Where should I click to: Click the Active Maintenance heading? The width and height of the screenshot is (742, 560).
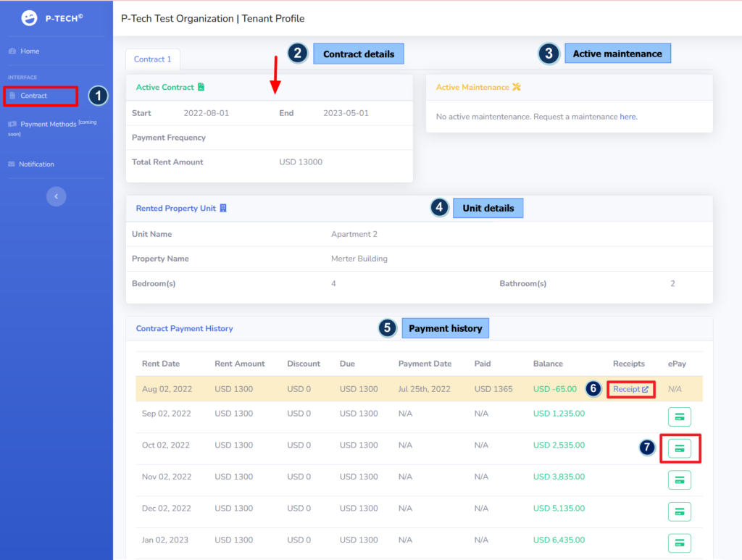point(472,87)
